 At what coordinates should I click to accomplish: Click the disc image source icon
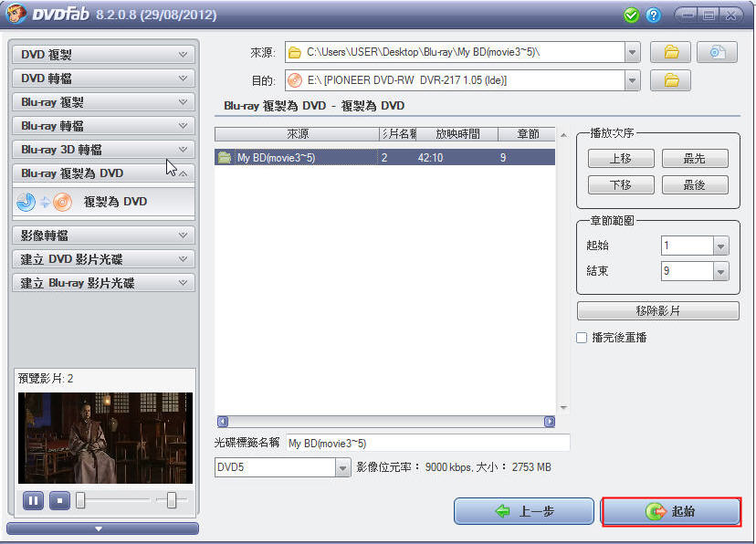717,52
